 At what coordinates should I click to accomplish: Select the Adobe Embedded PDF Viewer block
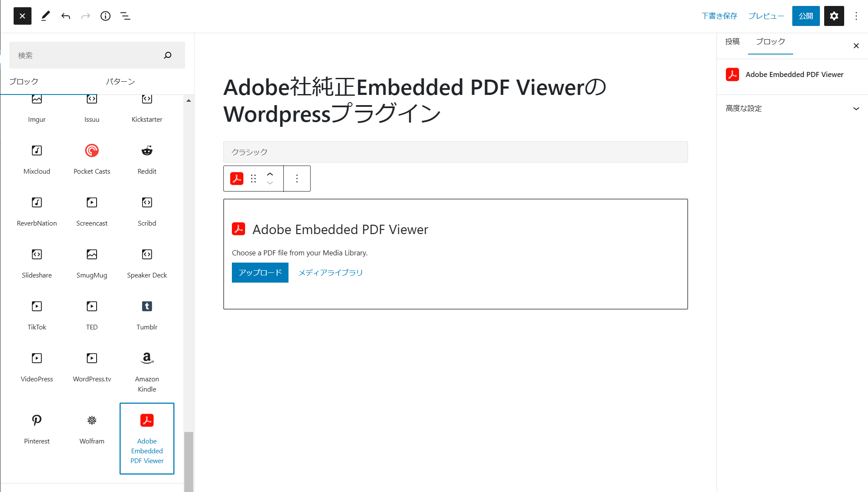[x=147, y=438]
